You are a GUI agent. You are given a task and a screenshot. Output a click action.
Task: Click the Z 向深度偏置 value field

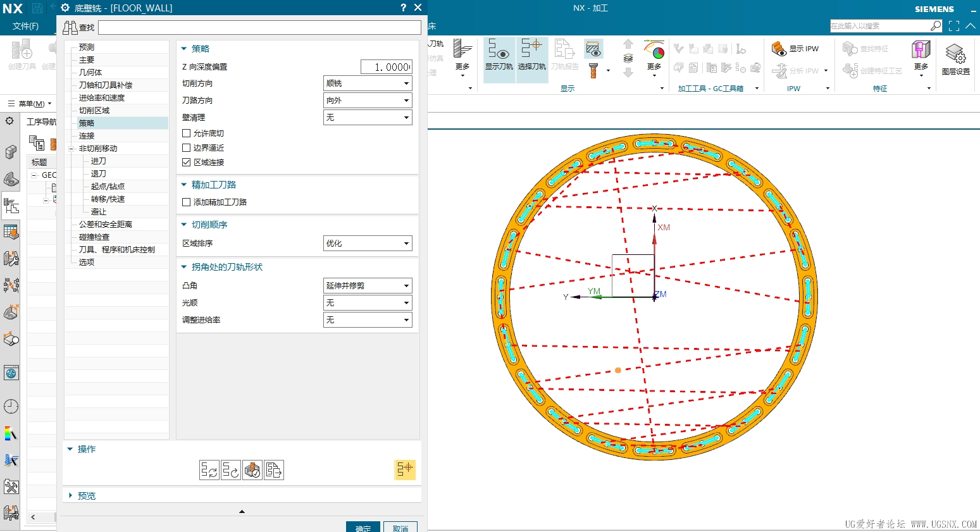386,67
